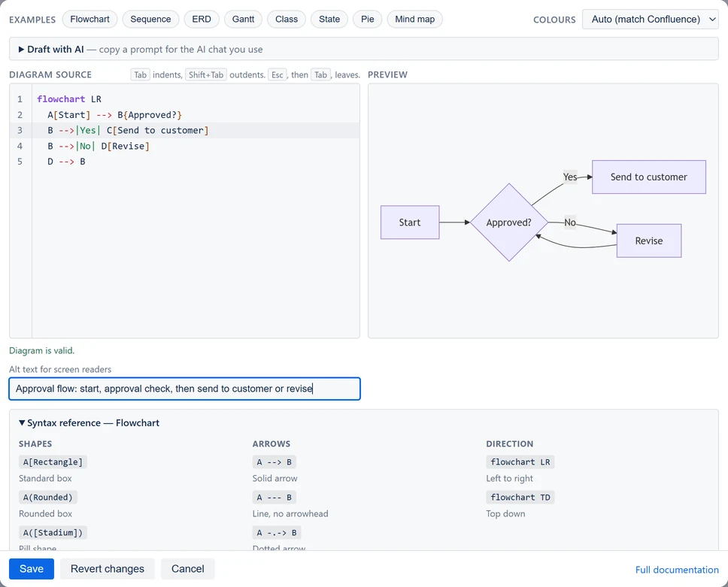Viewport: 728px width, 587px height.
Task: Collapse the Syntax reference — Flowchart section
Action: 89,422
